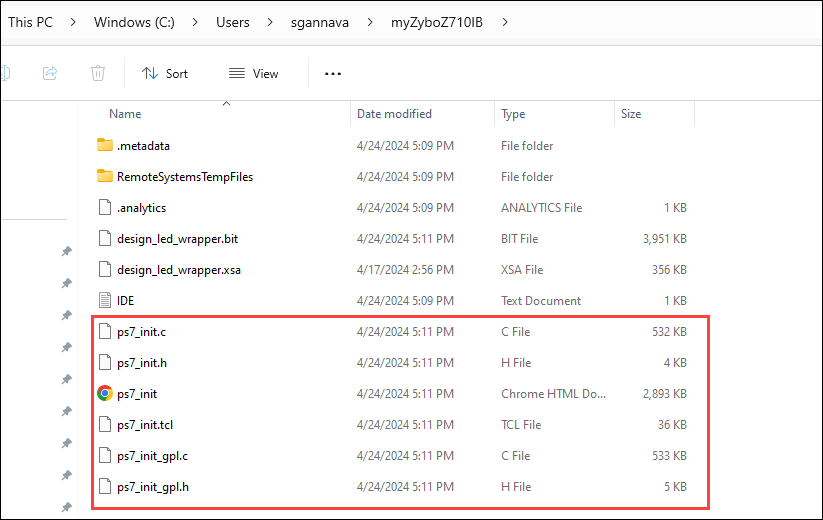Go to Users in the address breadcrumb
823x520 pixels.
pos(233,22)
